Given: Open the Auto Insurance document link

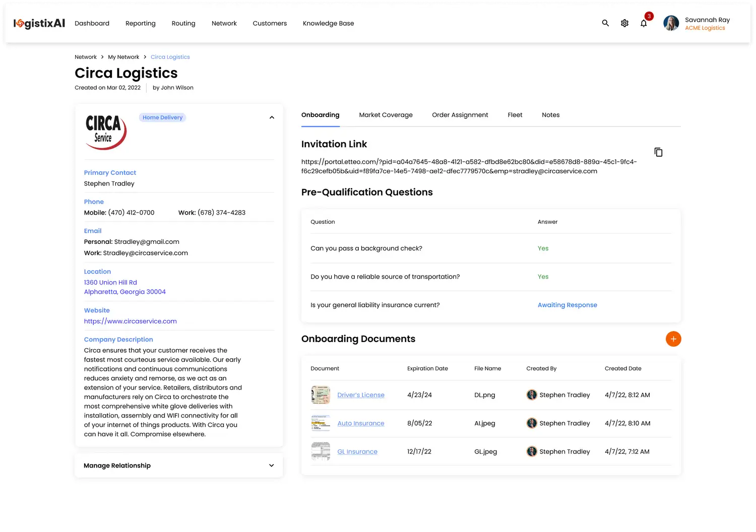Looking at the screenshot, I should tap(361, 423).
